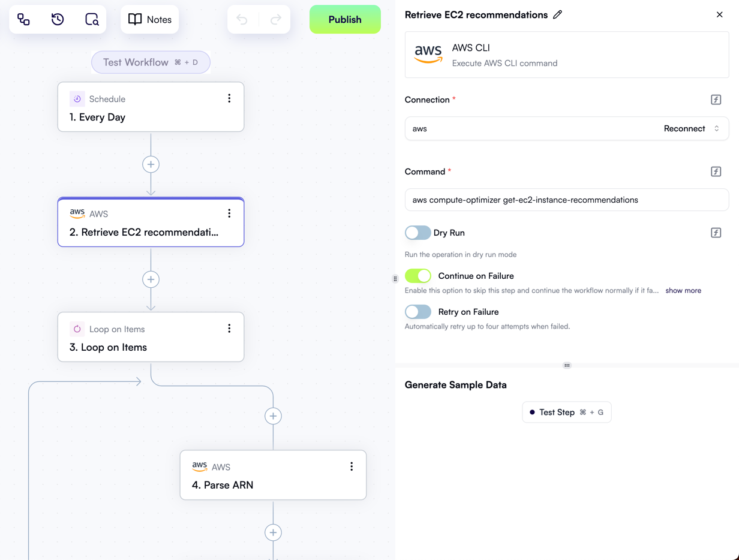Open the run search icon in toolbar
The height and width of the screenshot is (560, 739).
click(92, 20)
